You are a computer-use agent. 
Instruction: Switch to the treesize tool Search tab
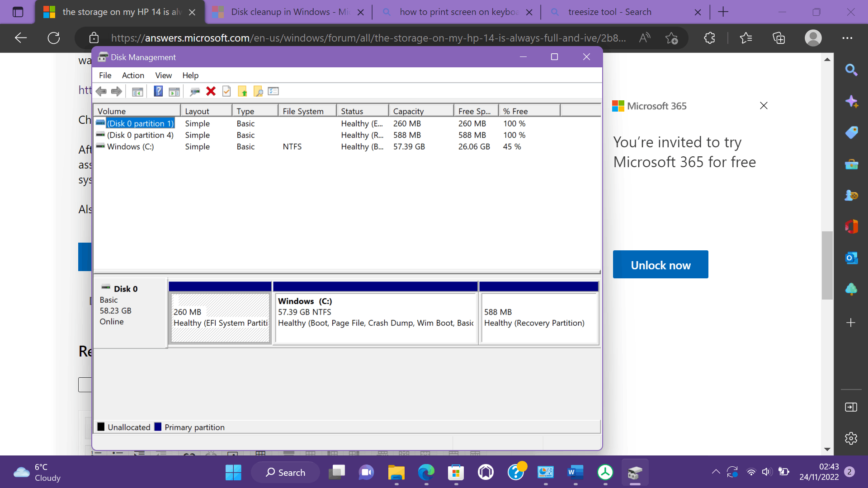click(x=609, y=12)
